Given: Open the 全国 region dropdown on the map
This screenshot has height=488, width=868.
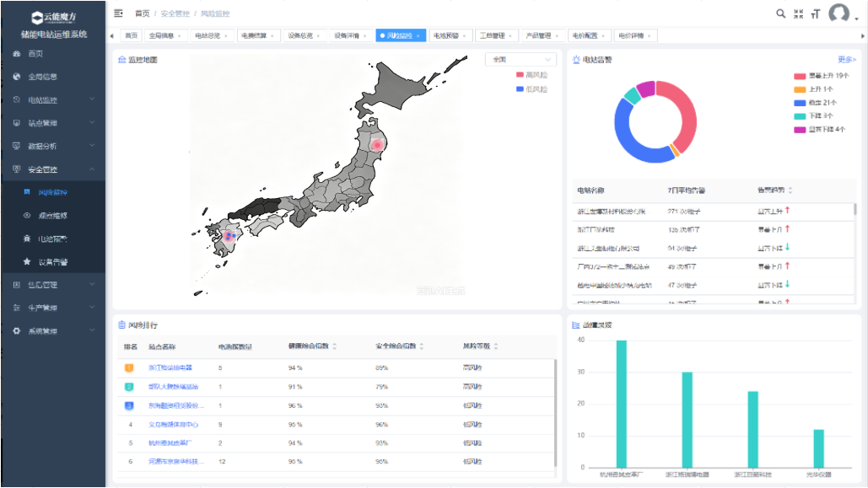Looking at the screenshot, I should [520, 59].
